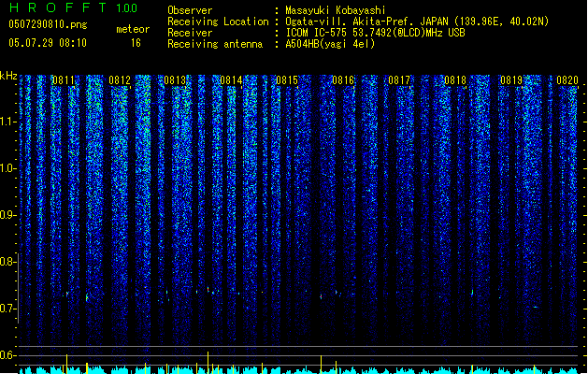Click the 0817 time marker
588x374 pixels.
pyautogui.click(x=399, y=80)
